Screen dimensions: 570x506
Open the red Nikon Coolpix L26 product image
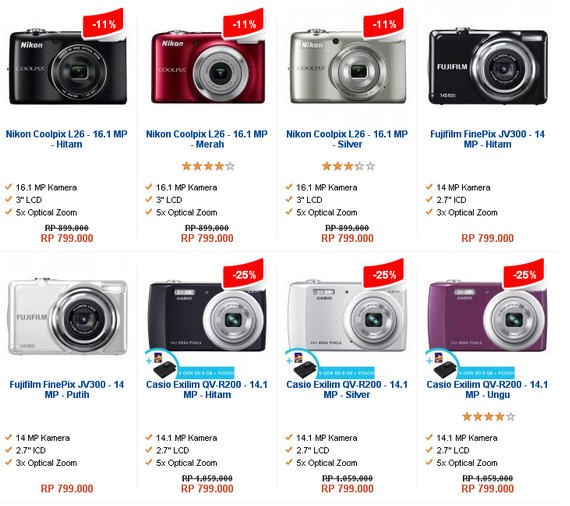[208, 68]
